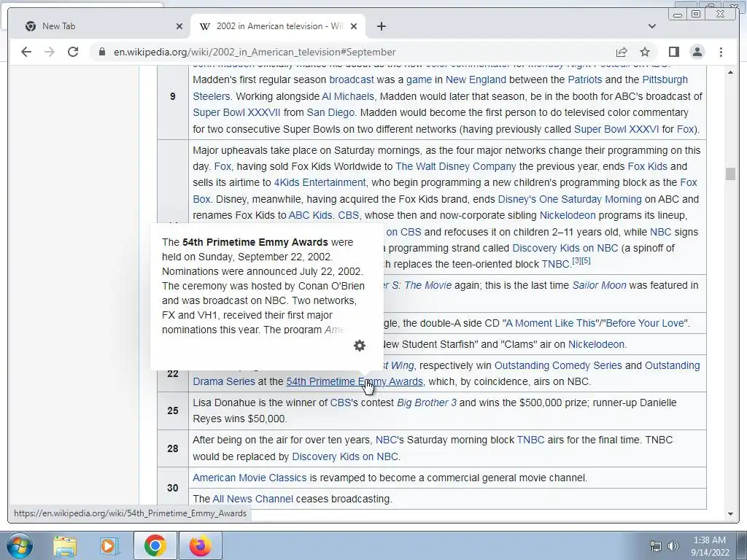The height and width of the screenshot is (560, 747).
Task: Open a new tab with plus button
Action: (381, 26)
